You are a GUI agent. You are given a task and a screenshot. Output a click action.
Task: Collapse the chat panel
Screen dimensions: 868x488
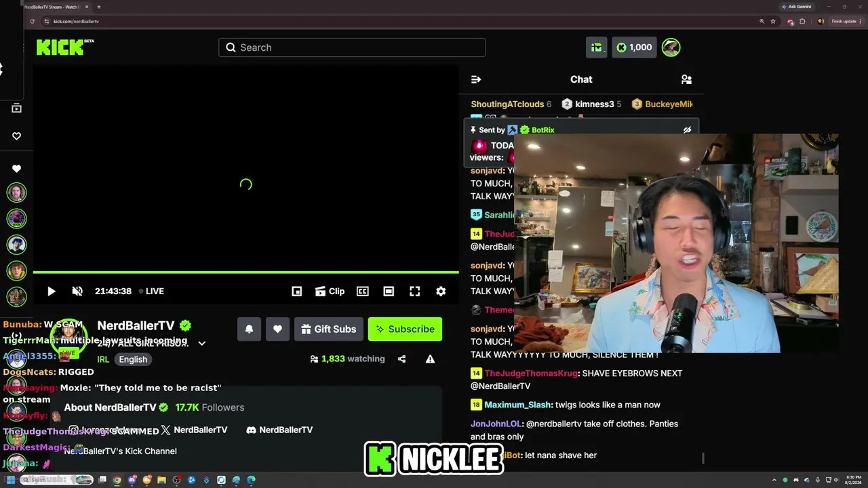point(476,79)
